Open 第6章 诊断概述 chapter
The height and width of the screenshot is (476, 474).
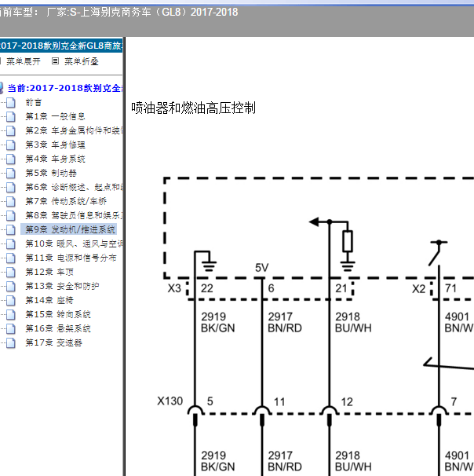74,187
